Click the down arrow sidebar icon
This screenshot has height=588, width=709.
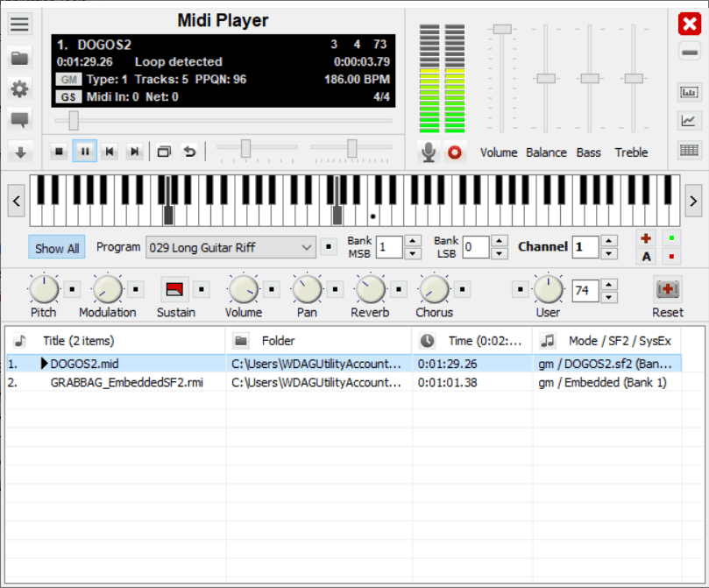click(x=19, y=152)
